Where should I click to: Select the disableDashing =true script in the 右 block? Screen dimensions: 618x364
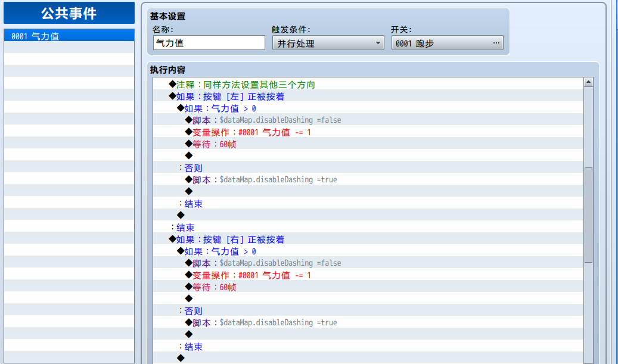click(368, 322)
